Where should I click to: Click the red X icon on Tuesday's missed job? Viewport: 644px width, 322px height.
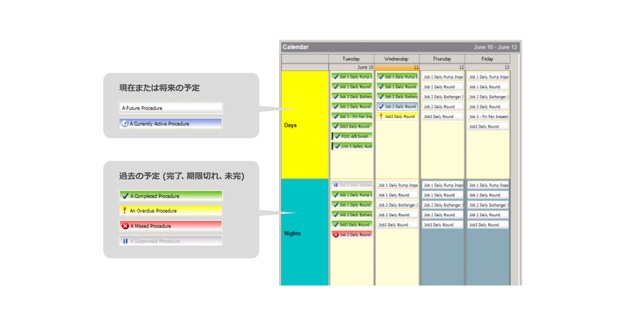tap(336, 235)
